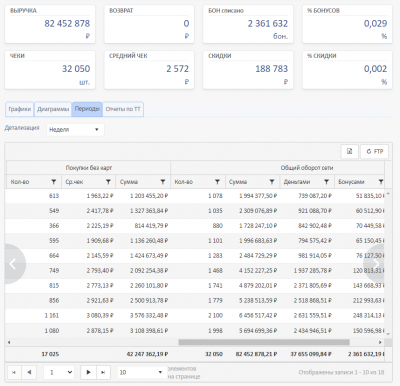
Task: Click the БОН списано value 2 361 632
Action: tap(268, 24)
